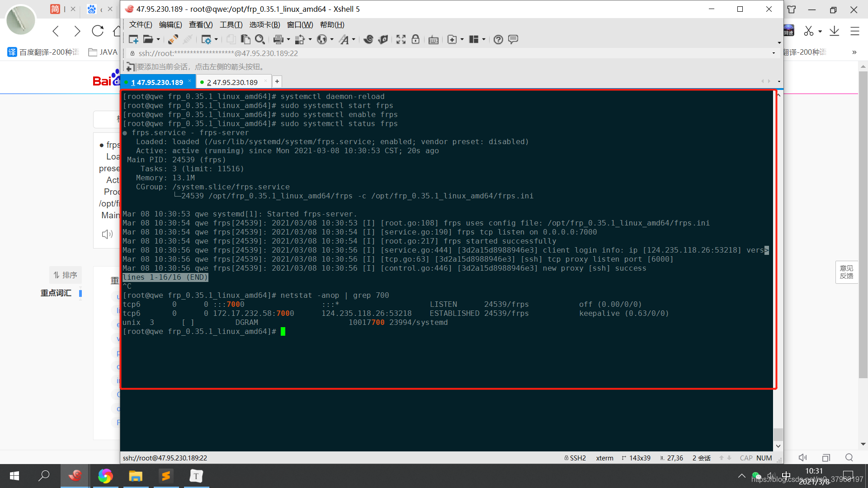The width and height of the screenshot is (868, 488).
Task: Select session tab 1 47.95.230.189
Action: coord(157,82)
